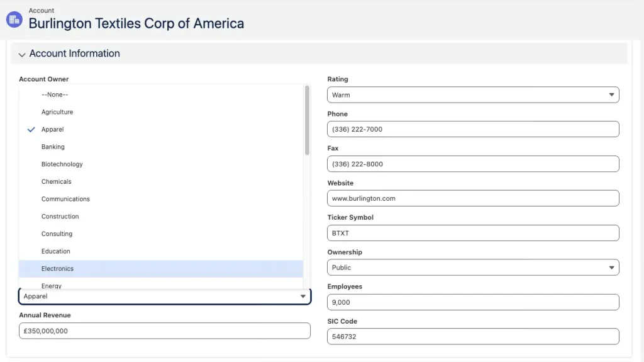Pick Biotechnology from the list
This screenshot has width=644, height=362.
click(161, 164)
